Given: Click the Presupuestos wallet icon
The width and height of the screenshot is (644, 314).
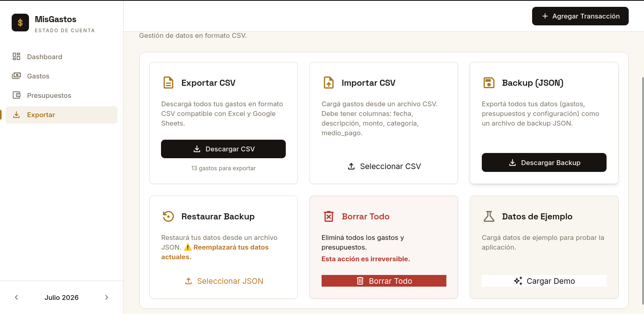Looking at the screenshot, I should (17, 95).
